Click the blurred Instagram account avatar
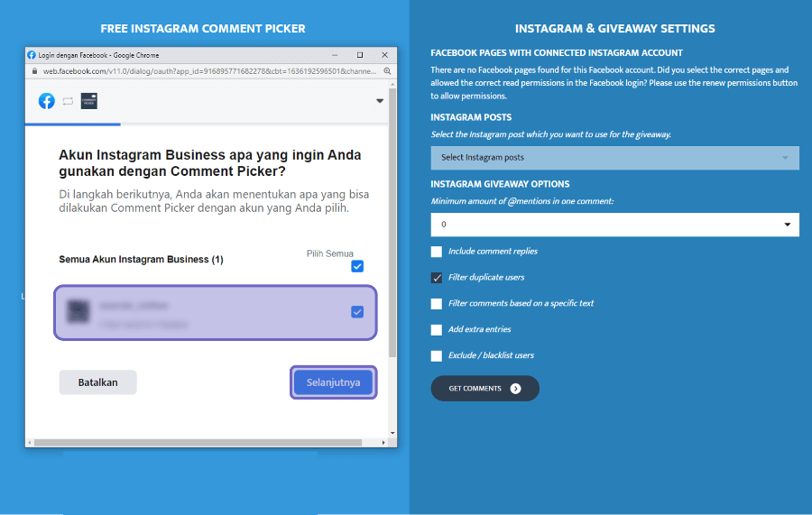Viewport: 812px width, 515px height. tap(78, 311)
